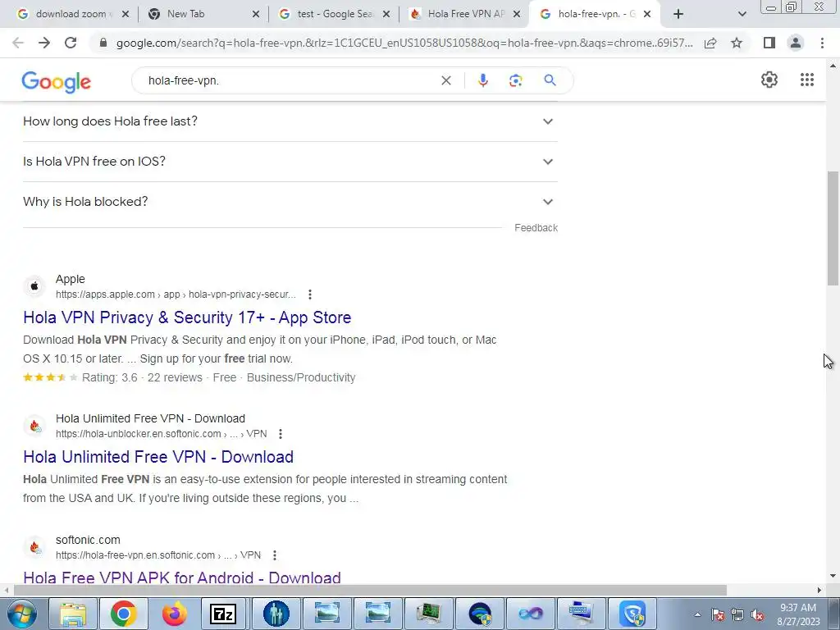Open "Hola Unlimited Free VPN - Download" link
840x630 pixels.
158,457
